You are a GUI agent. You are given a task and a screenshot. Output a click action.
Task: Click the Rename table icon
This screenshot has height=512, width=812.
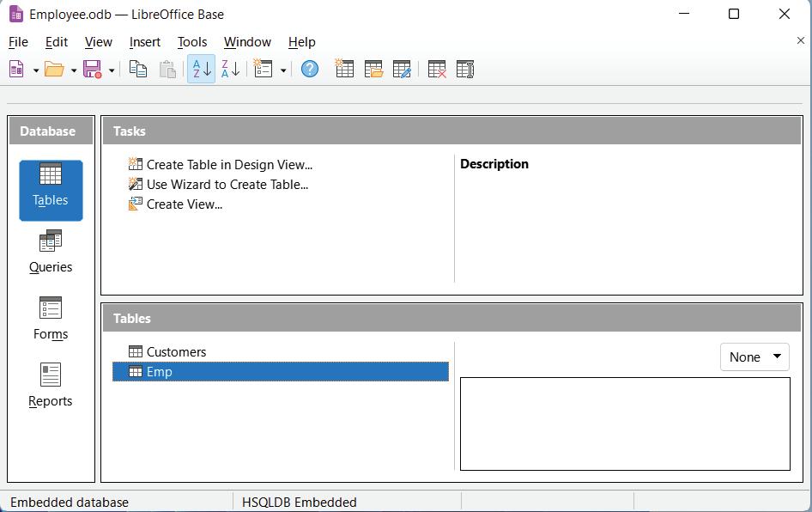465,69
